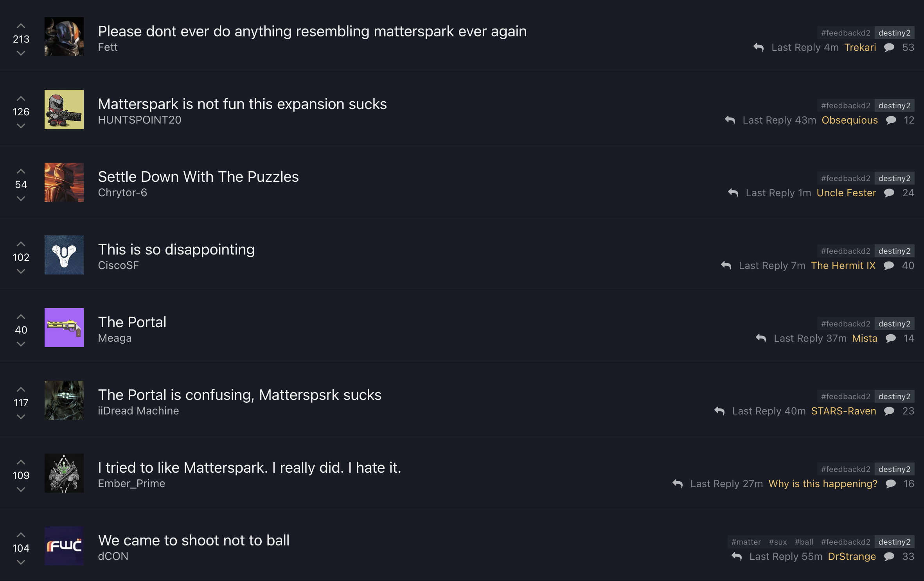View last replier Uncle Fester's profile
This screenshot has height=581, width=924.
(846, 193)
